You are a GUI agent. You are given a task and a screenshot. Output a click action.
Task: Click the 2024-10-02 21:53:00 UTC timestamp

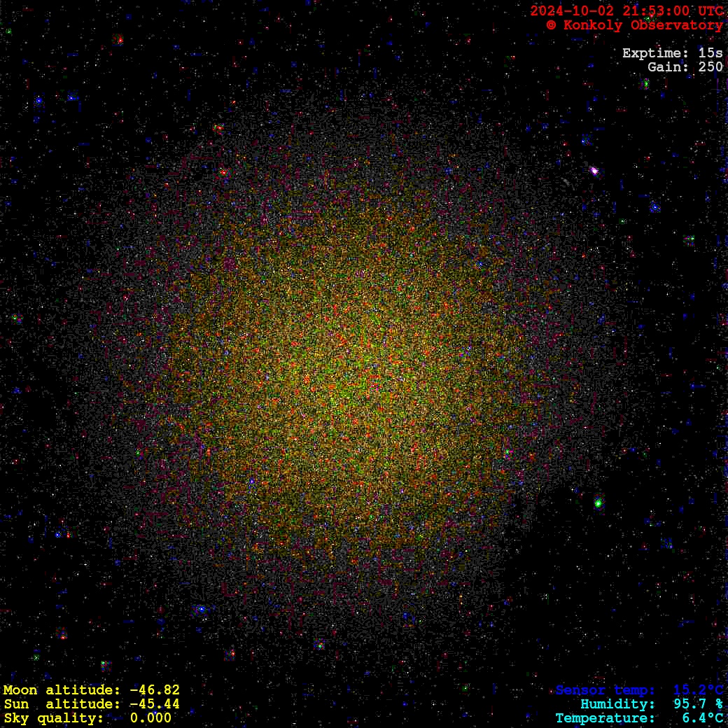tap(626, 11)
